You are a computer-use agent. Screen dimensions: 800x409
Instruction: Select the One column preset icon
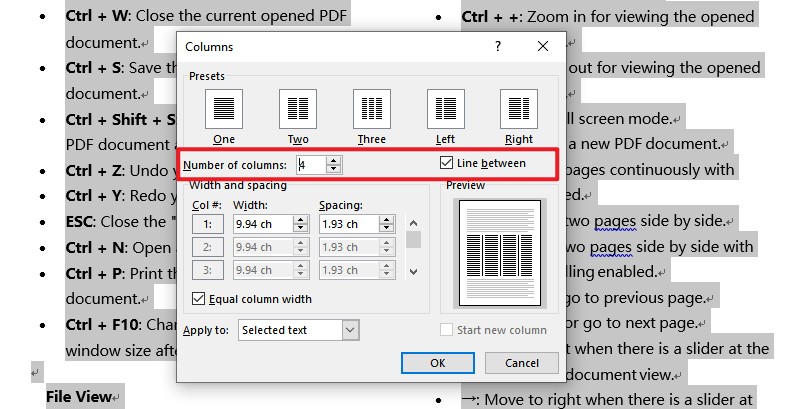click(223, 109)
